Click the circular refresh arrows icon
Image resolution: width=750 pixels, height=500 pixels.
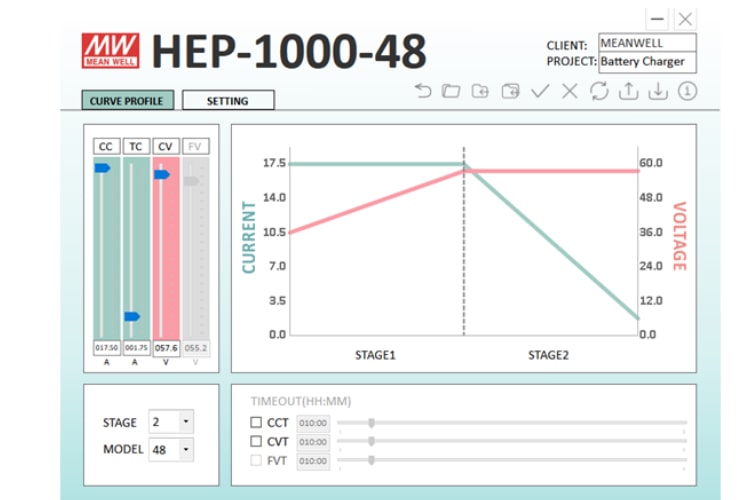point(599,90)
